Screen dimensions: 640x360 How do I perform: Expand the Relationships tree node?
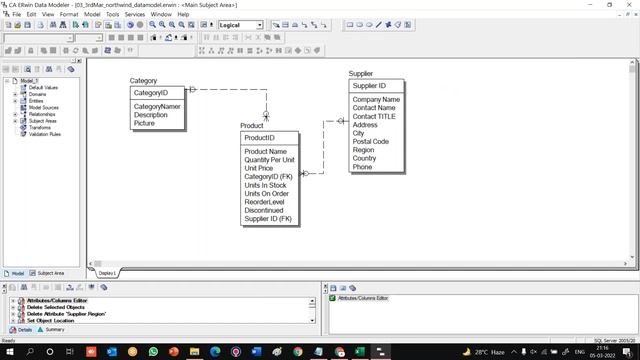tap(16, 114)
